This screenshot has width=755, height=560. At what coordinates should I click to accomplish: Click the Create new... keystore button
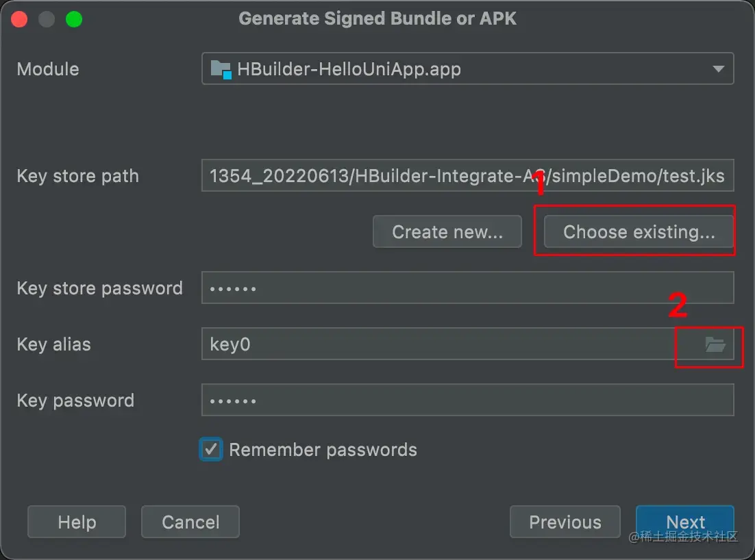[x=447, y=232]
